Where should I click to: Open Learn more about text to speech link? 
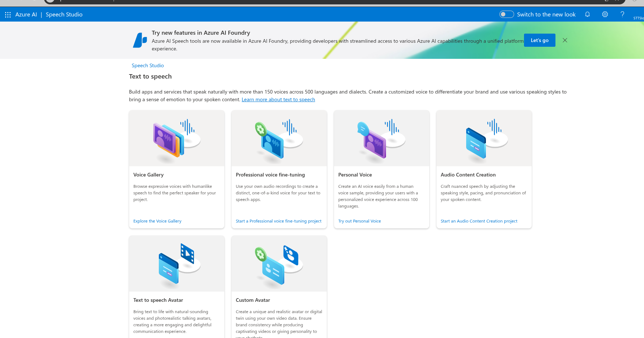[278, 100]
